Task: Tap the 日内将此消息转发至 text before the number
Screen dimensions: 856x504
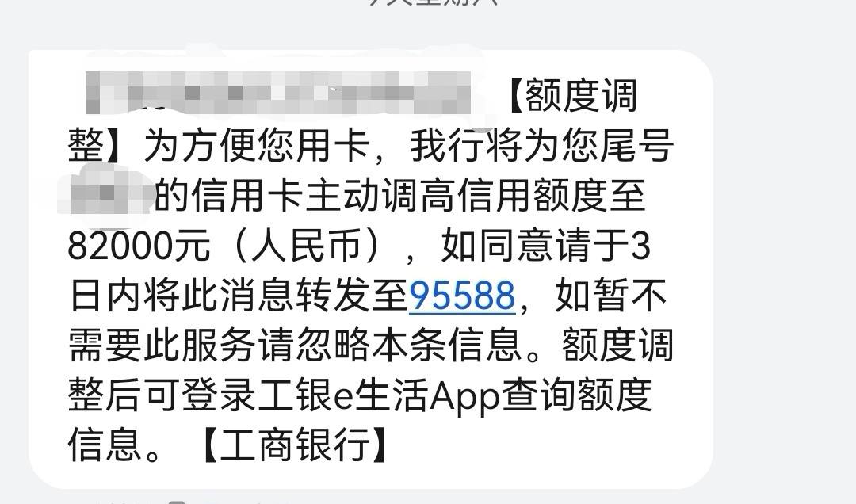Action: pos(239,296)
